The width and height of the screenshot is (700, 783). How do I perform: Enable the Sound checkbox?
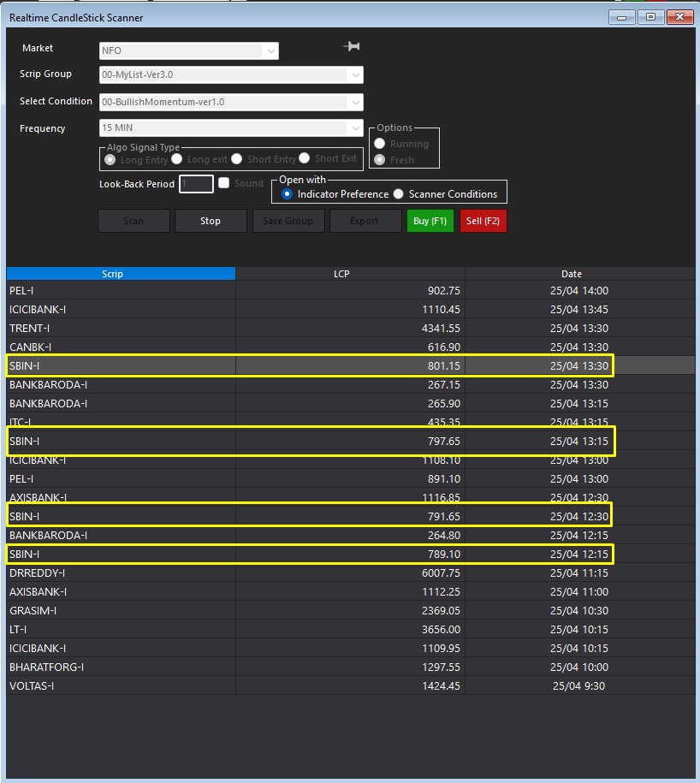point(223,183)
